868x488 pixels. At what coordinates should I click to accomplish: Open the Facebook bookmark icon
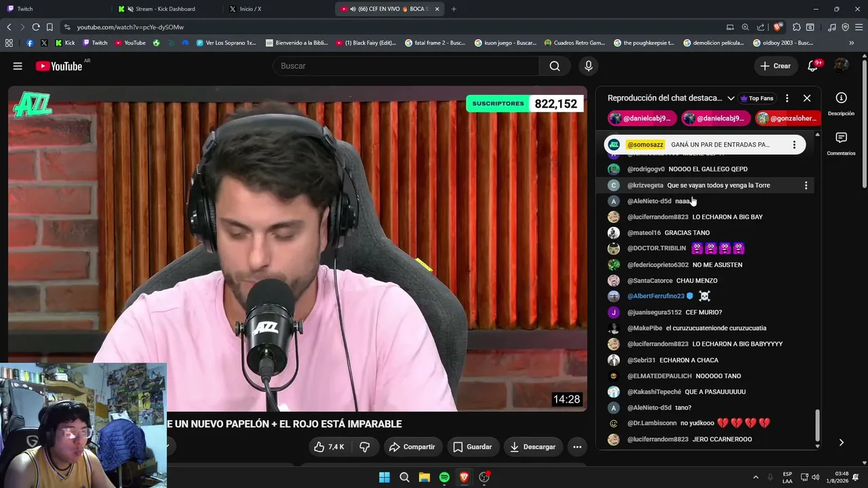(x=30, y=43)
